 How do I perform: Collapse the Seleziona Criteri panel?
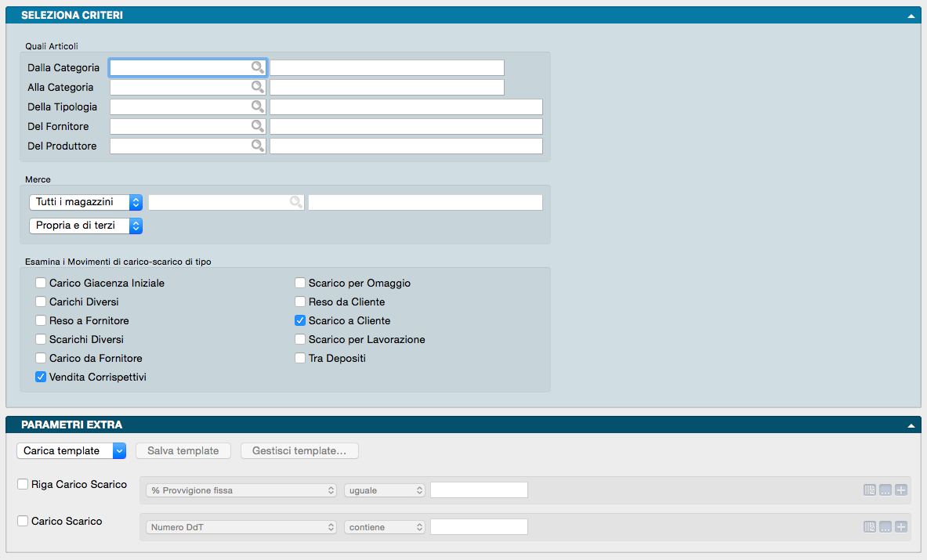(911, 16)
